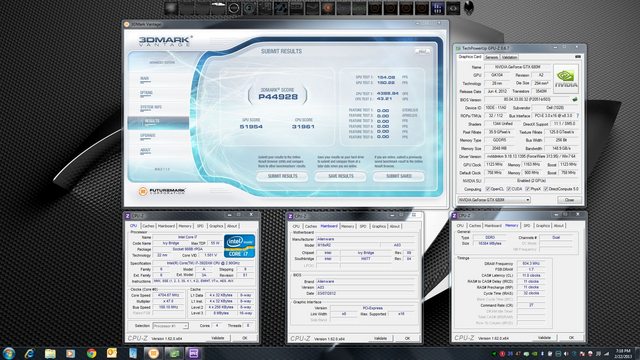This screenshot has height=360, width=640.
Task: Click the Core Speed value in CPU-Z
Action: click(x=168, y=295)
